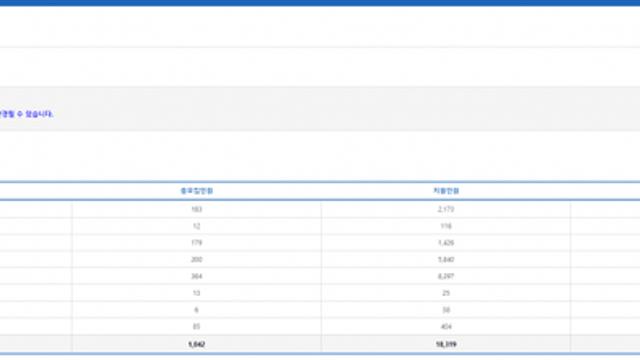Select the cell showing 364
The width and height of the screenshot is (640, 360).
pyautogui.click(x=196, y=276)
